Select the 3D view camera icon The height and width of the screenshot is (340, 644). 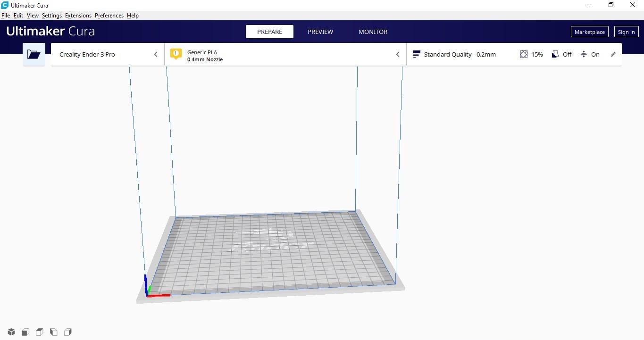click(x=11, y=332)
